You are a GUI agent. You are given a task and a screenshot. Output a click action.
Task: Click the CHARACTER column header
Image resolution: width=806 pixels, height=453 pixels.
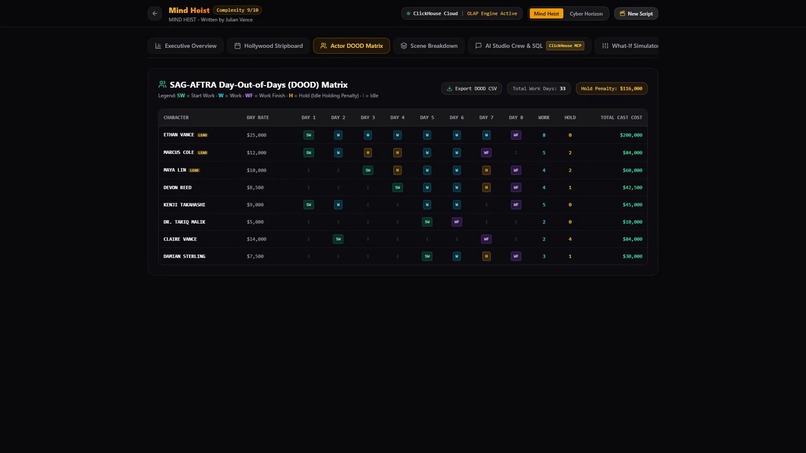(176, 118)
